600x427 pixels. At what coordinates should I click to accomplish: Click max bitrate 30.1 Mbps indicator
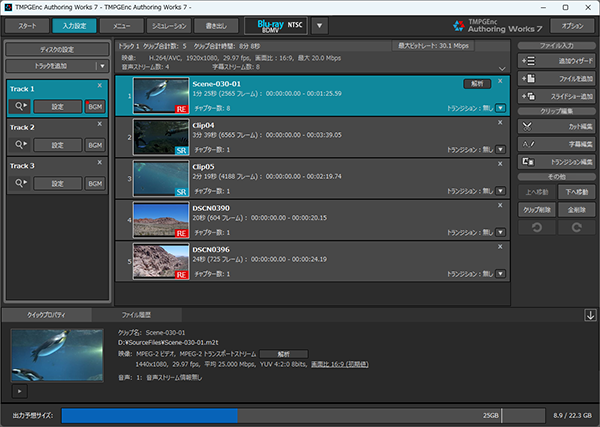433,46
